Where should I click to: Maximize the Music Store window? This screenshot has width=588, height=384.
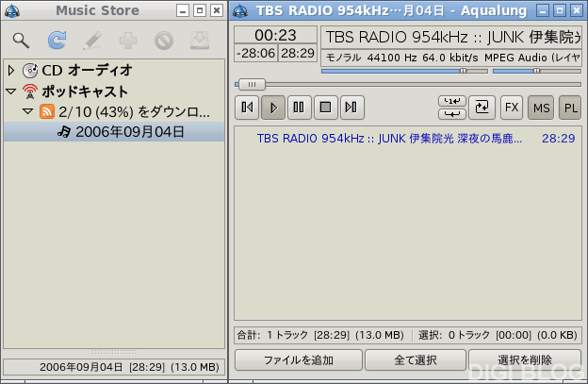200,10
